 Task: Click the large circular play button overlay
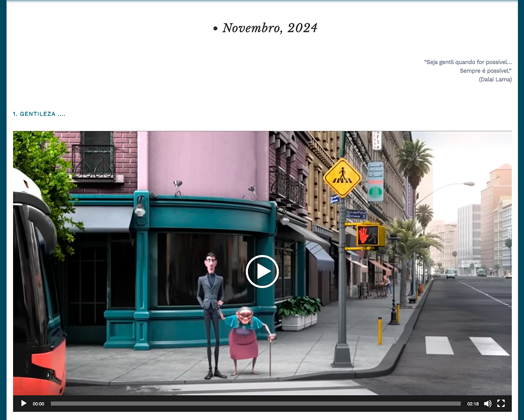(x=262, y=271)
